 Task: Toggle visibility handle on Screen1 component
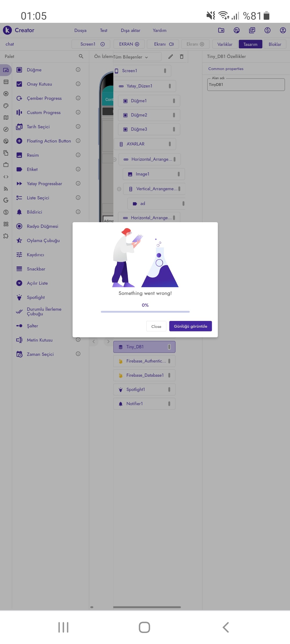[165, 71]
